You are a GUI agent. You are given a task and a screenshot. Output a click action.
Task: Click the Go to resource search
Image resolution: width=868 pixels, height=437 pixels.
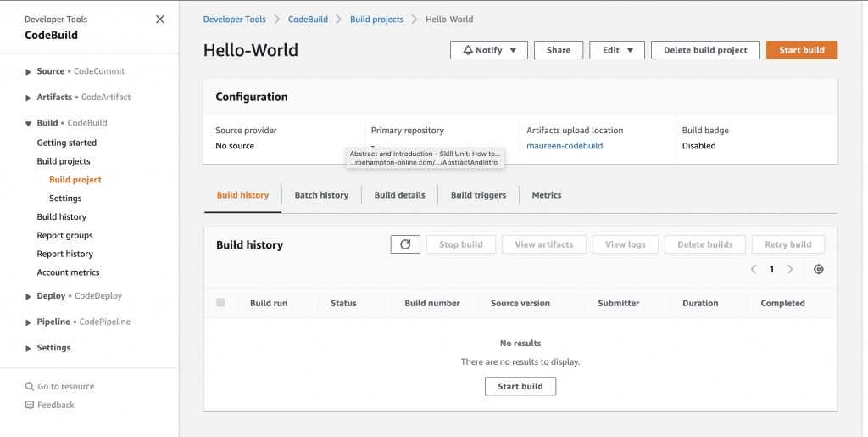(65, 386)
